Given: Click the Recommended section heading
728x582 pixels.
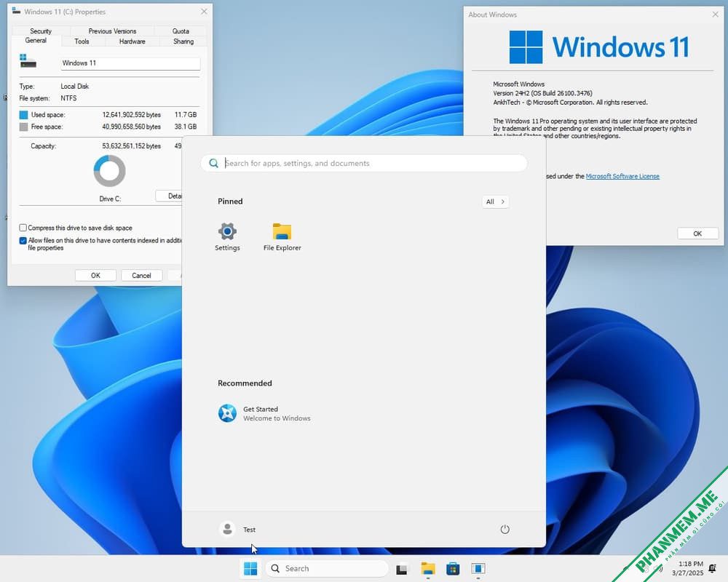Looking at the screenshot, I should point(245,383).
